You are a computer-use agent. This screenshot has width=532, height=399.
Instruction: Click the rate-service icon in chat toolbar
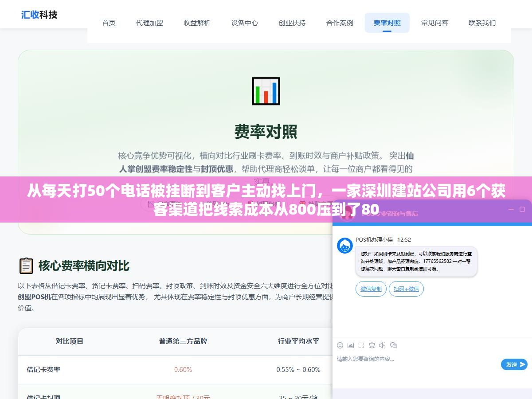[x=372, y=345]
